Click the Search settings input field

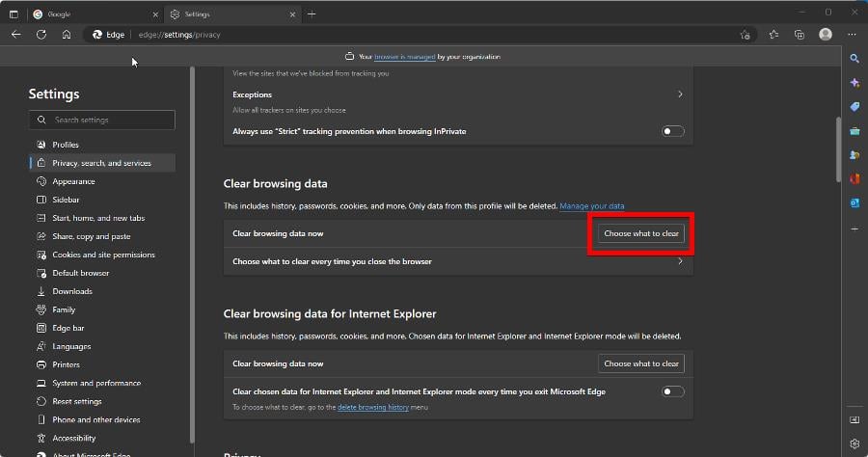tap(102, 121)
